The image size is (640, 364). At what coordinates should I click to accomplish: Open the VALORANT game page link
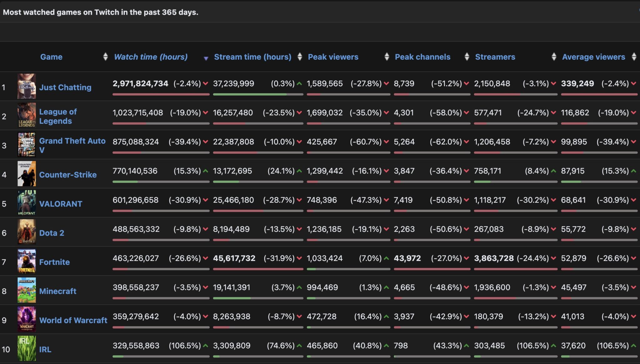(61, 204)
